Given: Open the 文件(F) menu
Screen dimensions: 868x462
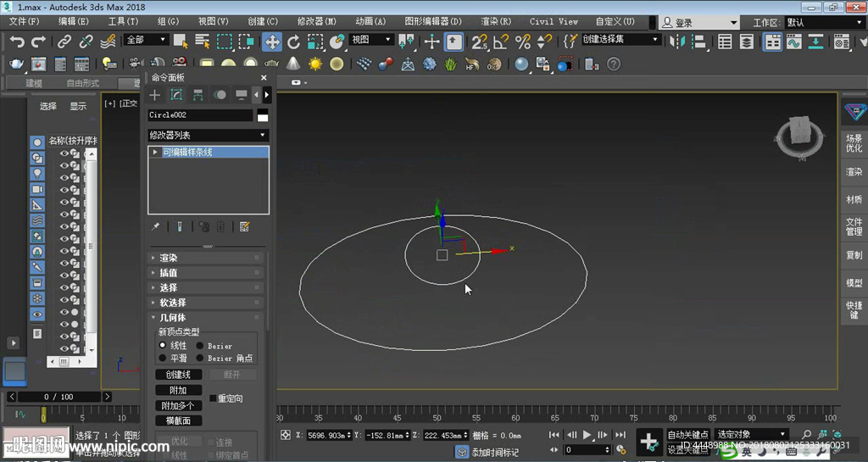Looking at the screenshot, I should [x=24, y=21].
